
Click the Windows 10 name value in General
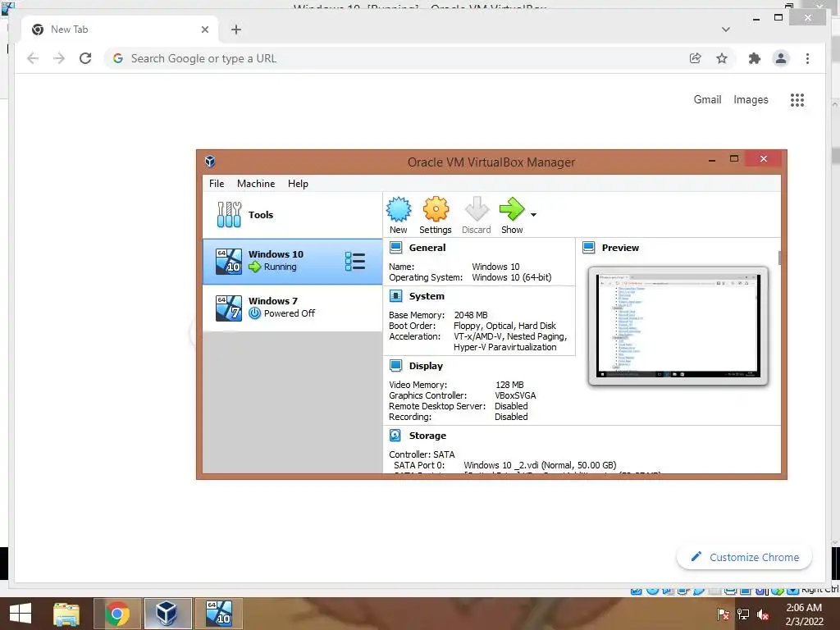pyautogui.click(x=495, y=267)
